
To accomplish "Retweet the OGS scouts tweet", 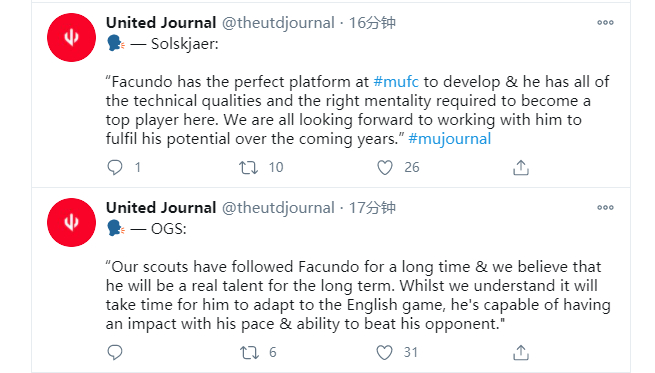I will (x=249, y=353).
